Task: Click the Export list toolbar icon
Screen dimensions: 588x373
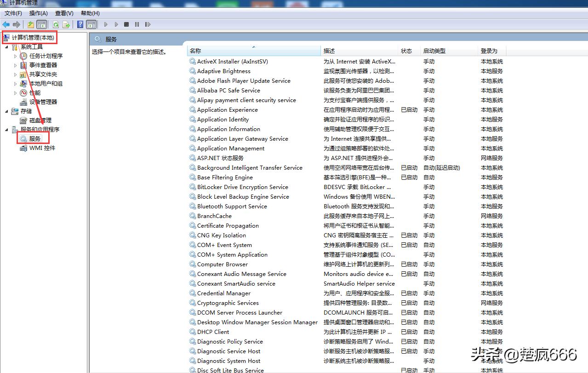Action: (66, 24)
